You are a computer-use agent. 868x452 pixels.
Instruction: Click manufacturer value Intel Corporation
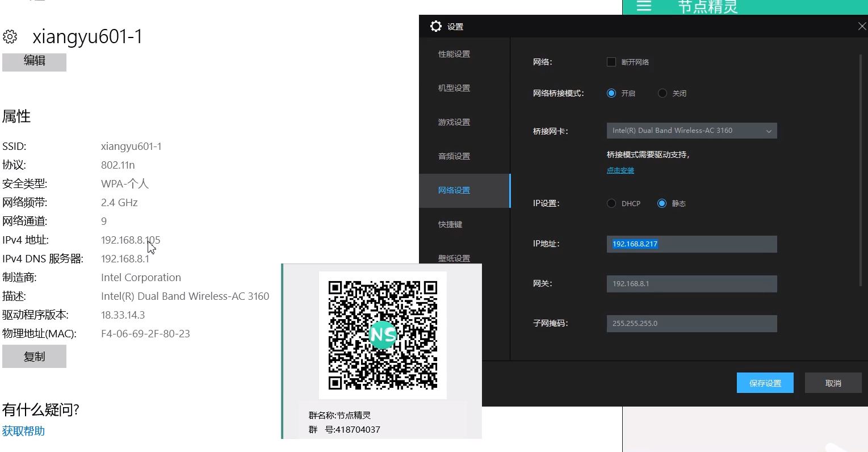tap(141, 278)
